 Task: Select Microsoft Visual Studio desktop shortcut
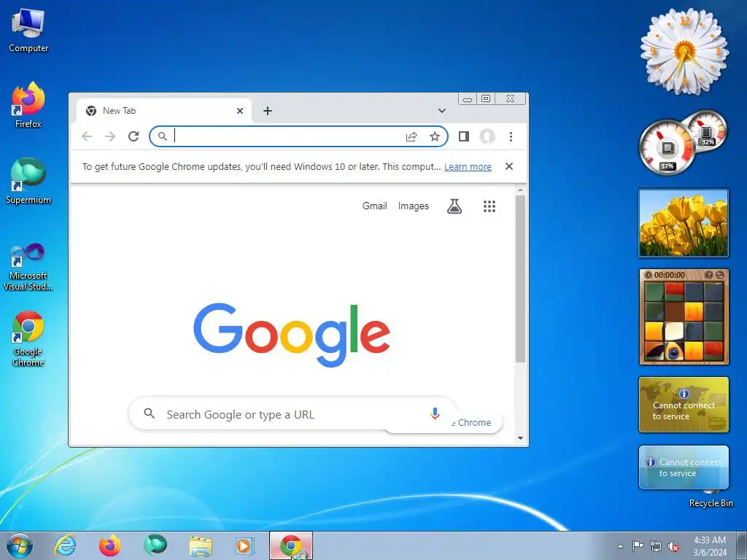(x=28, y=267)
